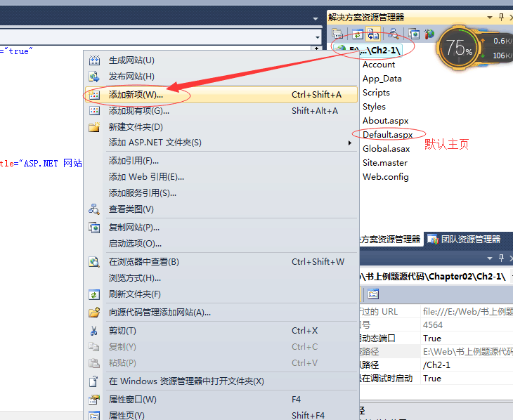This screenshot has height=420, width=513.
Task: Choose 查看类图(V) menu entry
Action: tap(221, 209)
